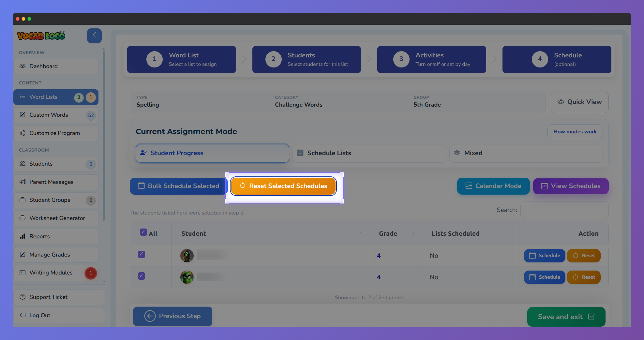Go to step 1 Word List
This screenshot has height=340, width=644.
point(182,59)
